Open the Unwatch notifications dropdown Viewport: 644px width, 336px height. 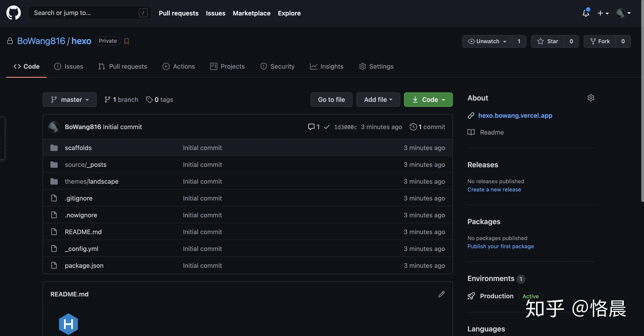pos(487,41)
